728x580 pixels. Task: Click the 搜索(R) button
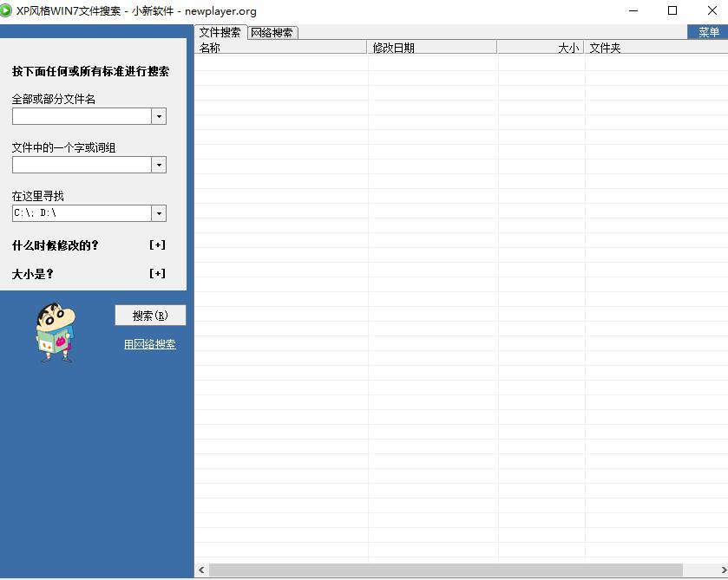[x=150, y=316]
